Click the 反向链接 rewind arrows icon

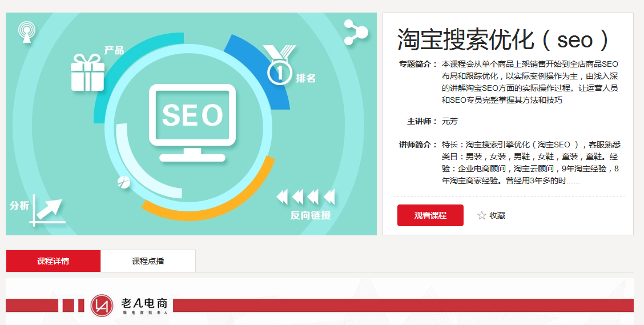pos(305,197)
